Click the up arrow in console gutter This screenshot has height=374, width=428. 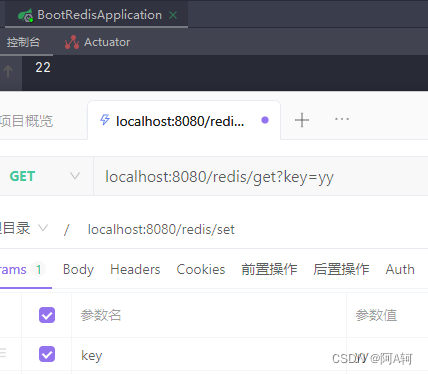pos(8,71)
